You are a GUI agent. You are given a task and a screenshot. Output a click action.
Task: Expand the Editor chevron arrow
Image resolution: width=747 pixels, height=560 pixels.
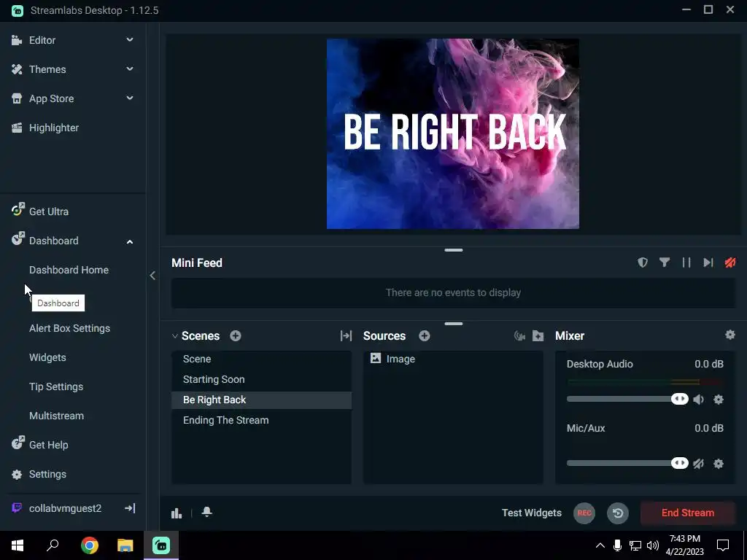[130, 40]
